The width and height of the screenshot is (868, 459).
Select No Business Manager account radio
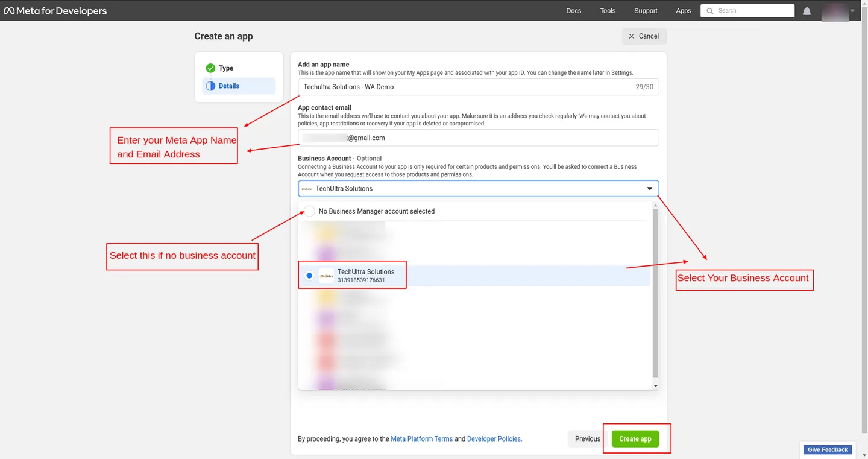tap(309, 211)
